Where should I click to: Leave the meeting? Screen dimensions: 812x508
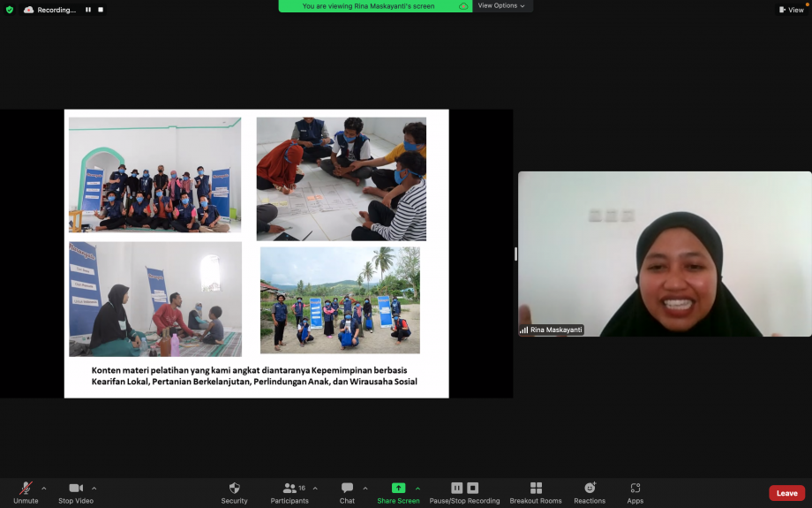click(786, 493)
